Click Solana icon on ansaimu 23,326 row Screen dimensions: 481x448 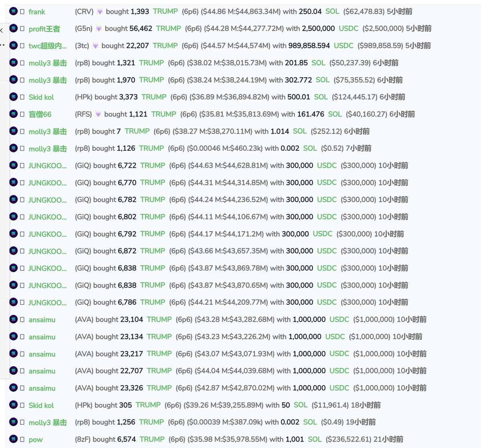(x=13, y=388)
